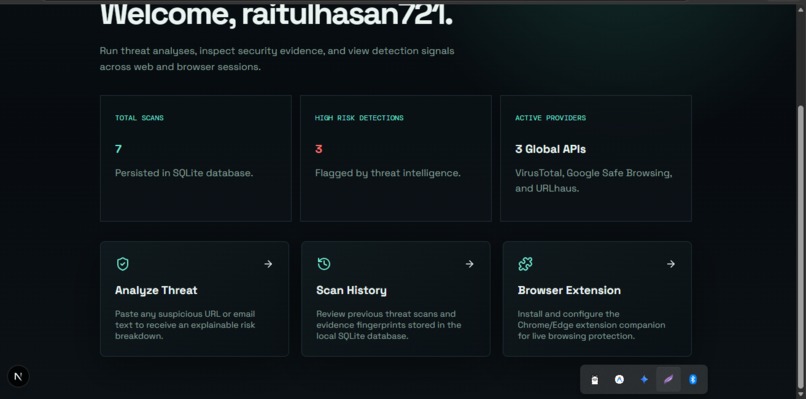Click 'Install and configure the' description

[x=591, y=325]
